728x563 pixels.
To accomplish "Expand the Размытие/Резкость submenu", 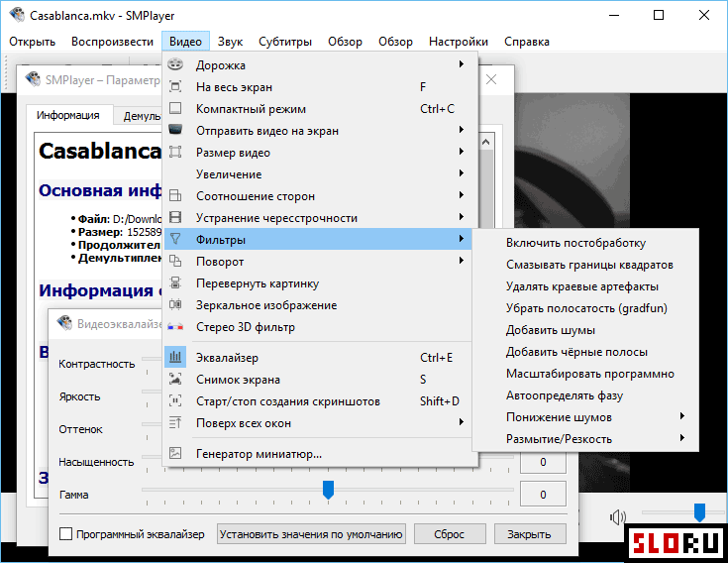I will 585,439.
